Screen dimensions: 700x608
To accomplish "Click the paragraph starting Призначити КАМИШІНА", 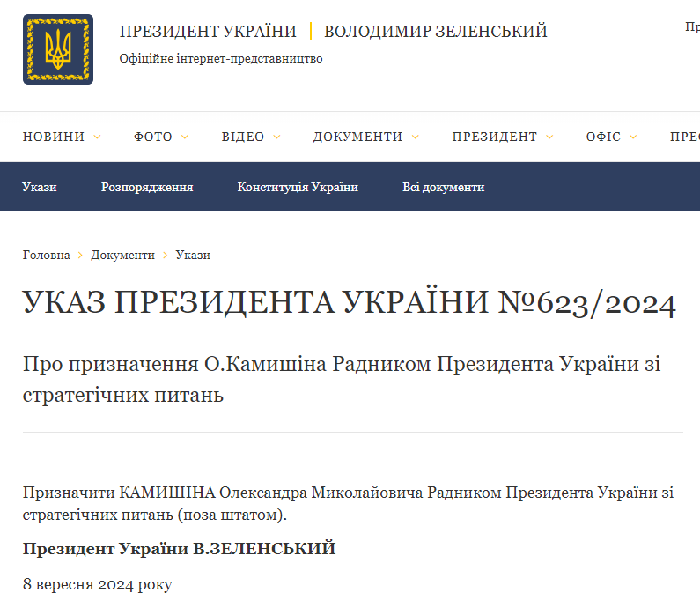I will 348,503.
